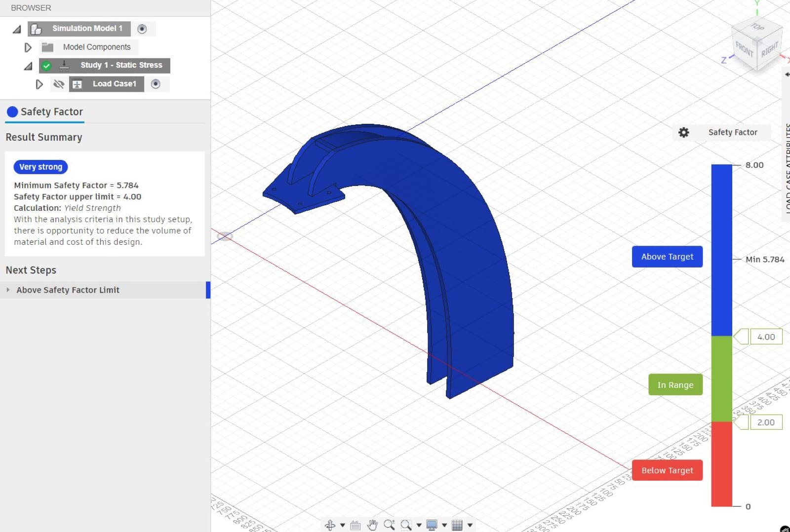
Task: Activate Simulation Model 1 radio button
Action: click(x=142, y=29)
